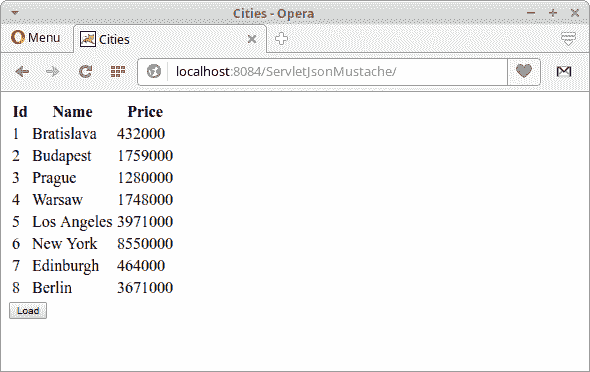The height and width of the screenshot is (372, 590).
Task: Open window menu arrow in title bar
Action: (x=15, y=13)
